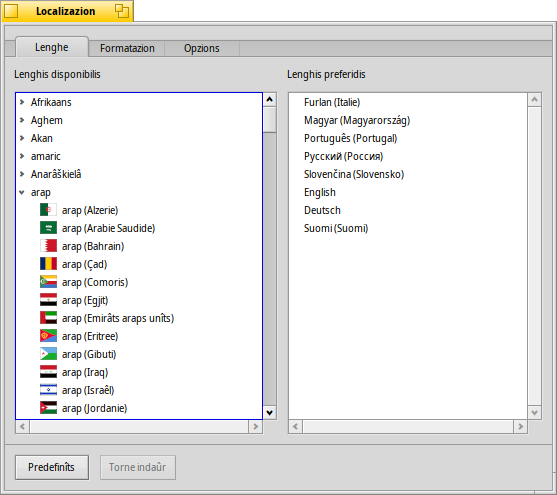
Task: Select Furlan (Italie) in preferred languages
Action: tap(408, 102)
